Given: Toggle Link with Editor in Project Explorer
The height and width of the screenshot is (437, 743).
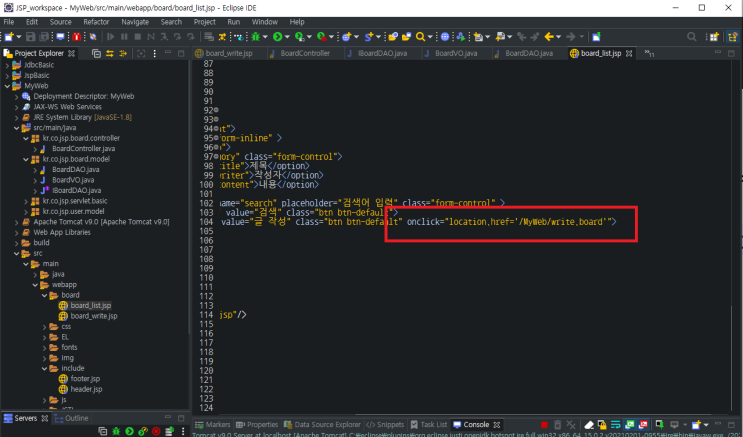Looking at the screenshot, I should tap(109, 54).
